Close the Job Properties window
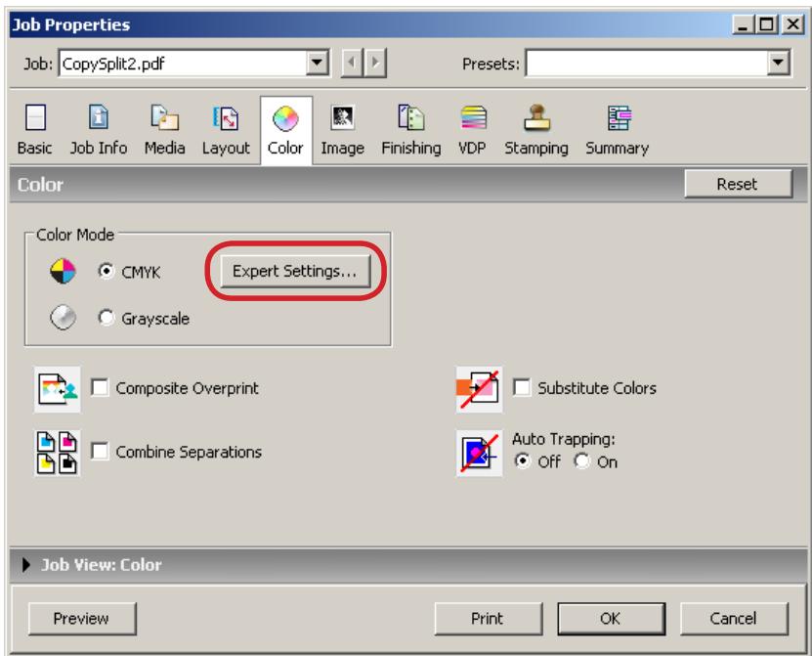Image resolution: width=812 pixels, height=656 pixels. (x=792, y=24)
